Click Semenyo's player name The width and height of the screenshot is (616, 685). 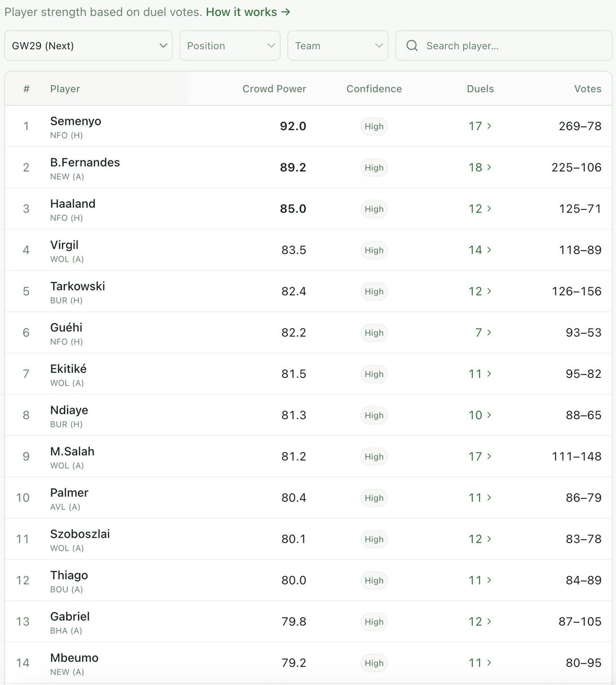75,121
